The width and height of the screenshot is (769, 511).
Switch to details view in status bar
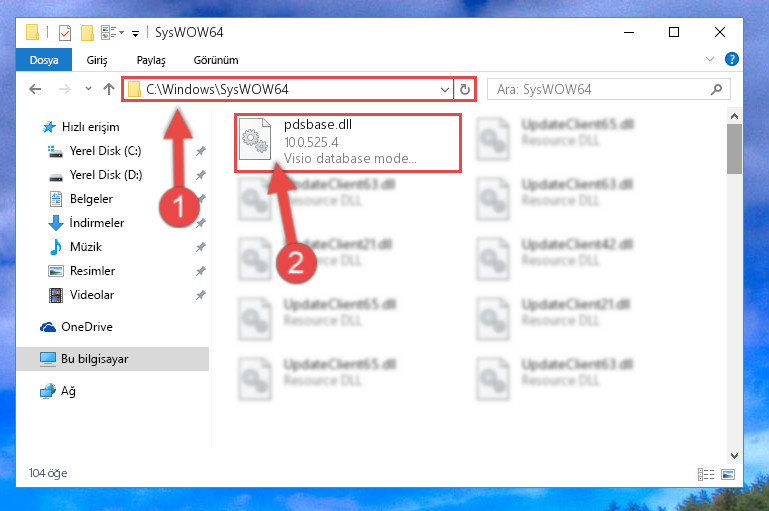point(706,474)
